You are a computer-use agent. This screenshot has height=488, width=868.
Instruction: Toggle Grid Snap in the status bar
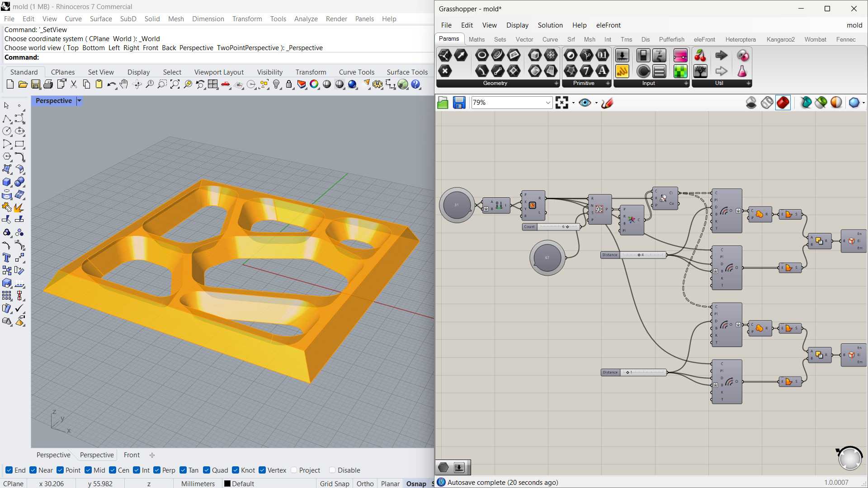point(335,483)
